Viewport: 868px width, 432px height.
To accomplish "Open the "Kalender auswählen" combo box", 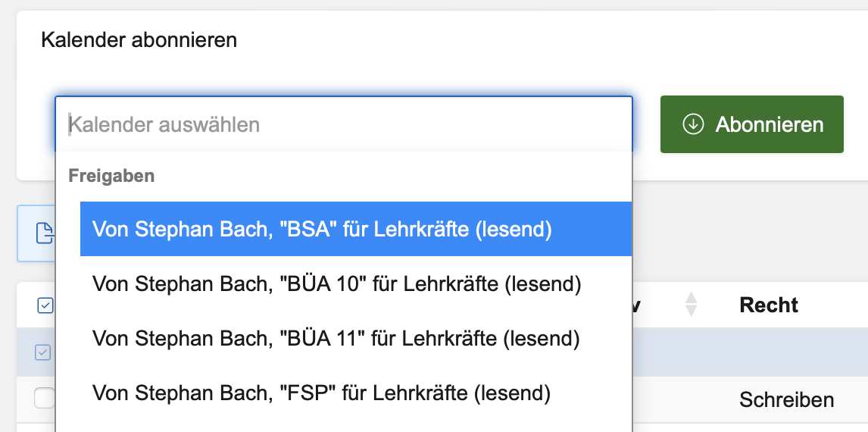I will [x=343, y=124].
